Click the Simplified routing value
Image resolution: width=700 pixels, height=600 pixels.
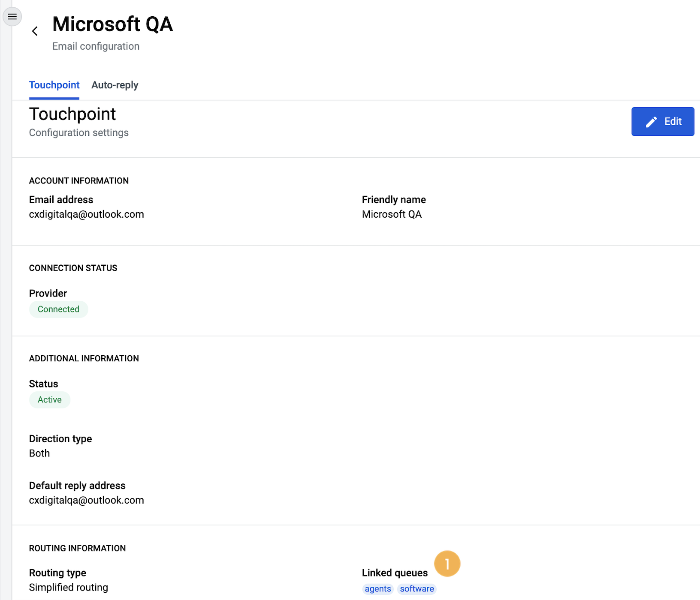tap(69, 588)
